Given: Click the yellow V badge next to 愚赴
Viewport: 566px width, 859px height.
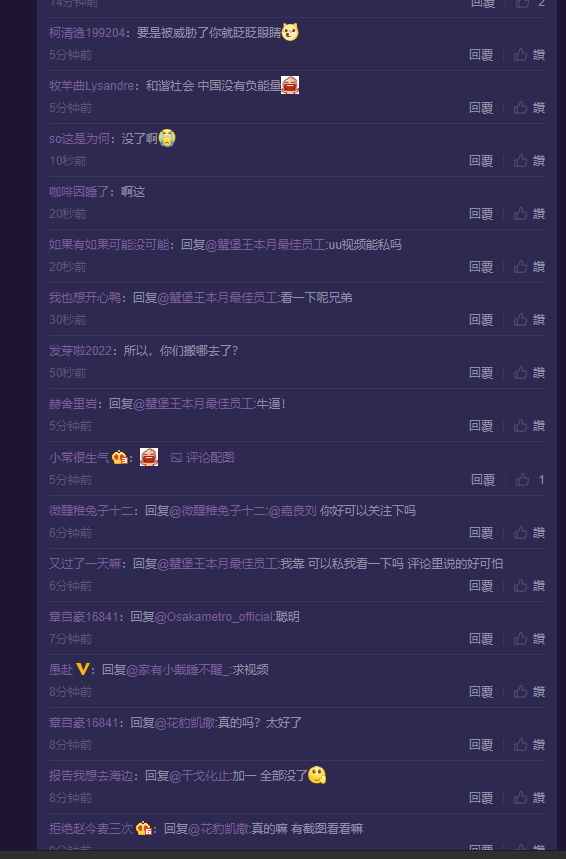Looking at the screenshot, I should tap(83, 669).
